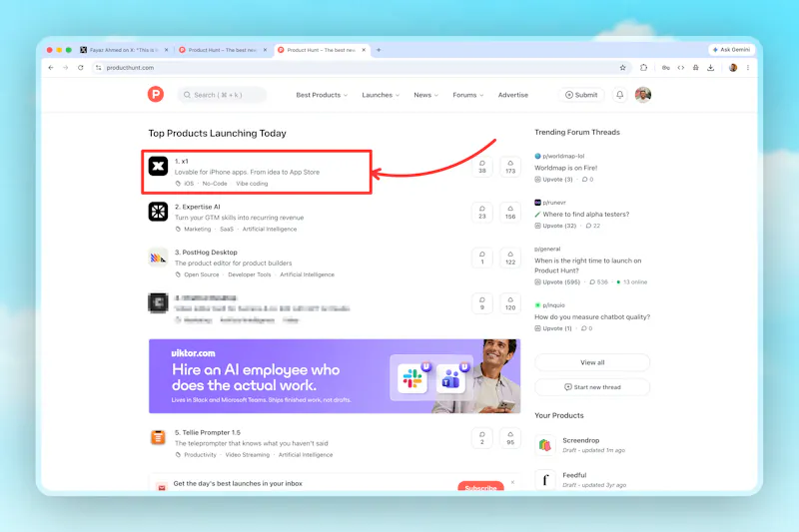Image resolution: width=799 pixels, height=532 pixels.
Task: Click Upvote (3) on Worldmap thread
Action: click(x=553, y=180)
